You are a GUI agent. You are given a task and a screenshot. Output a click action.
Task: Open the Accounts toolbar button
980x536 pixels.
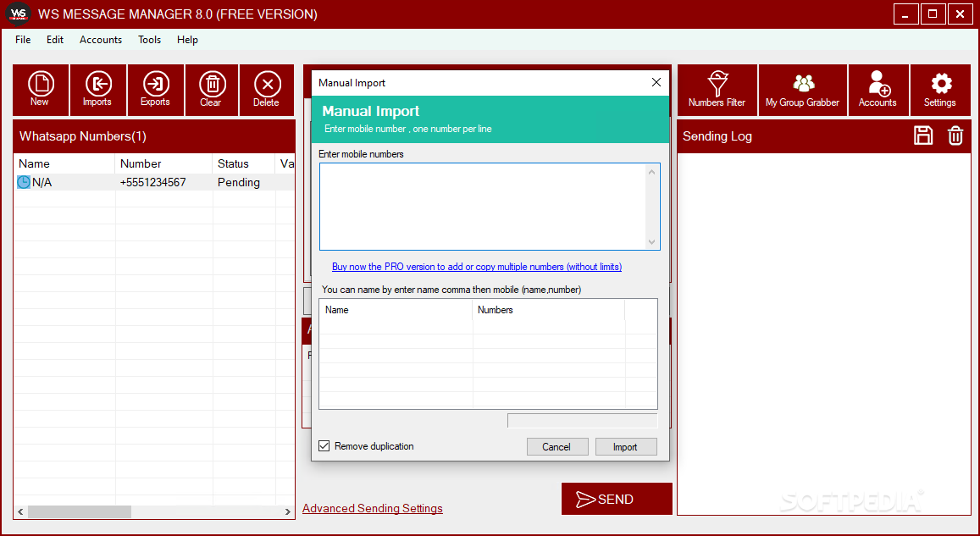point(878,90)
